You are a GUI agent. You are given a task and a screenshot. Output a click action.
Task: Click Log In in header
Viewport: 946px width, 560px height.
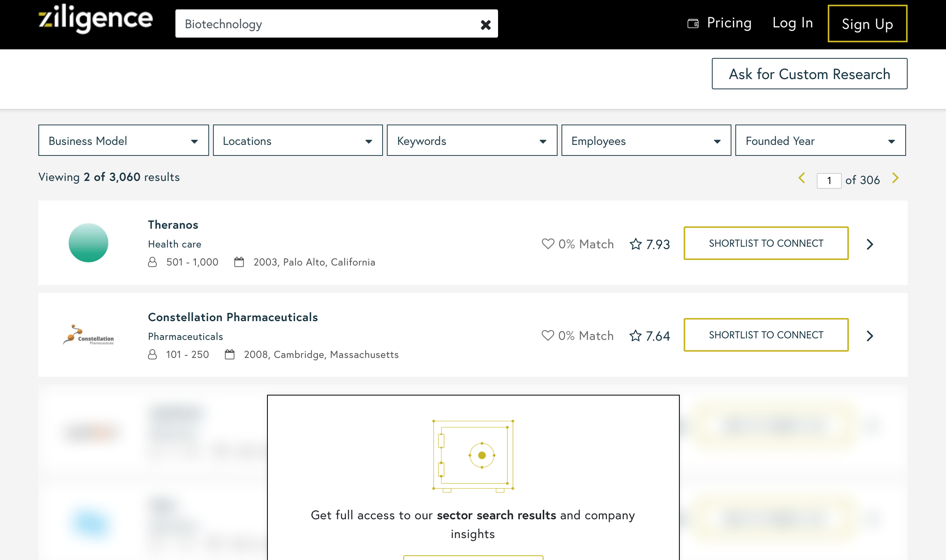coord(793,23)
